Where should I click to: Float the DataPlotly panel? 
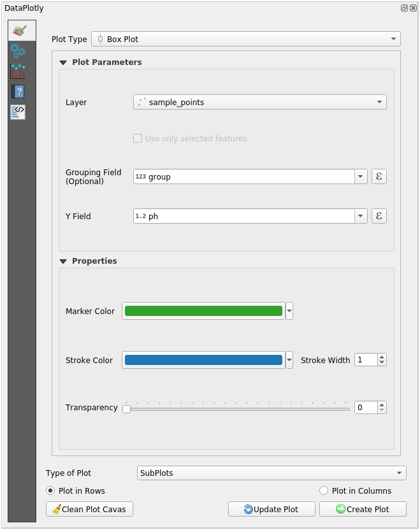[x=404, y=8]
